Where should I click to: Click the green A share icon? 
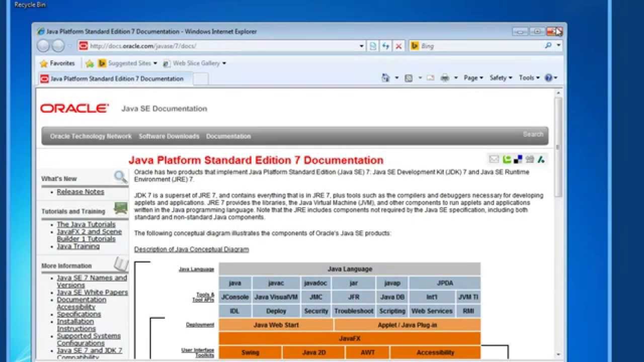coord(541,159)
